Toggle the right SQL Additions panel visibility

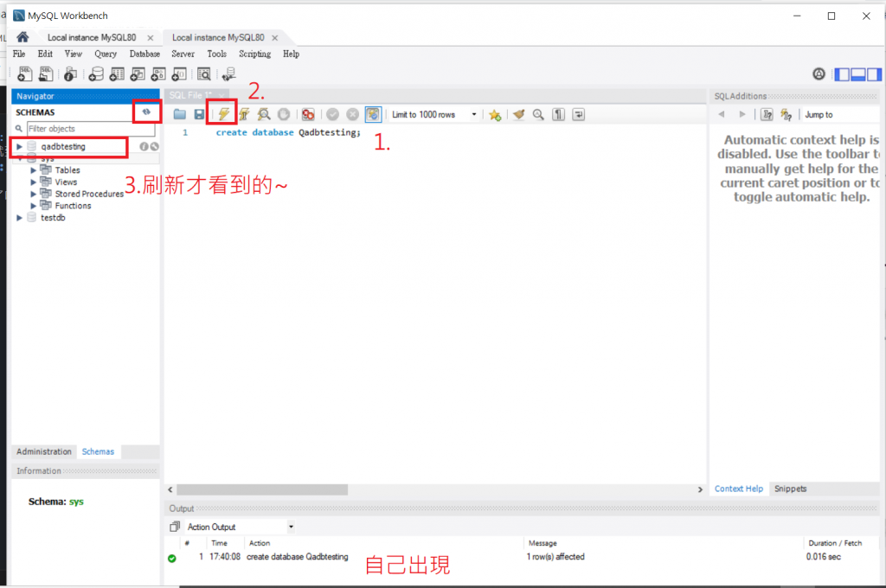[x=874, y=74]
